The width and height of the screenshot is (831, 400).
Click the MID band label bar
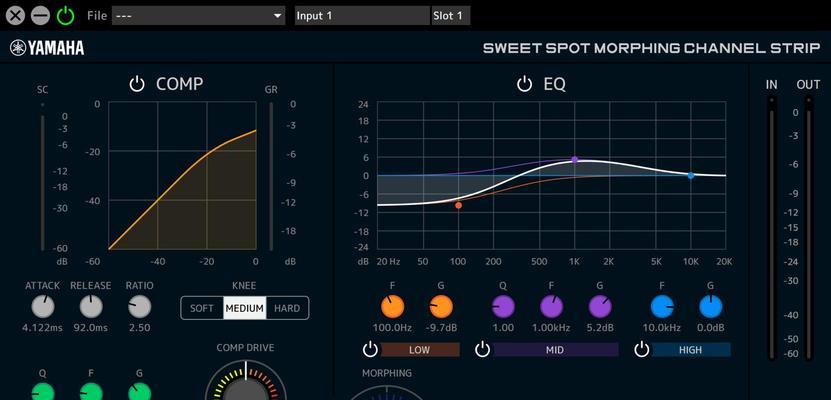coord(555,350)
